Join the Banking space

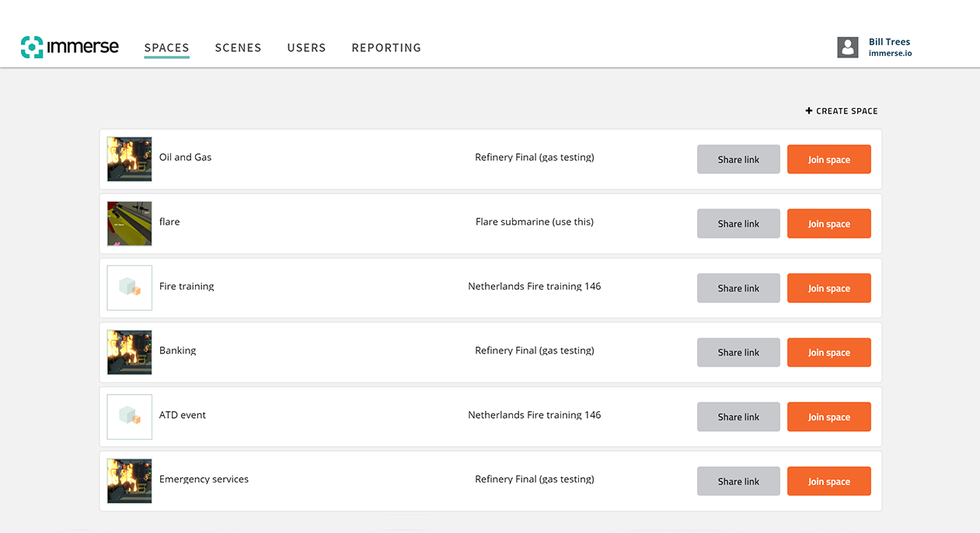tap(829, 353)
